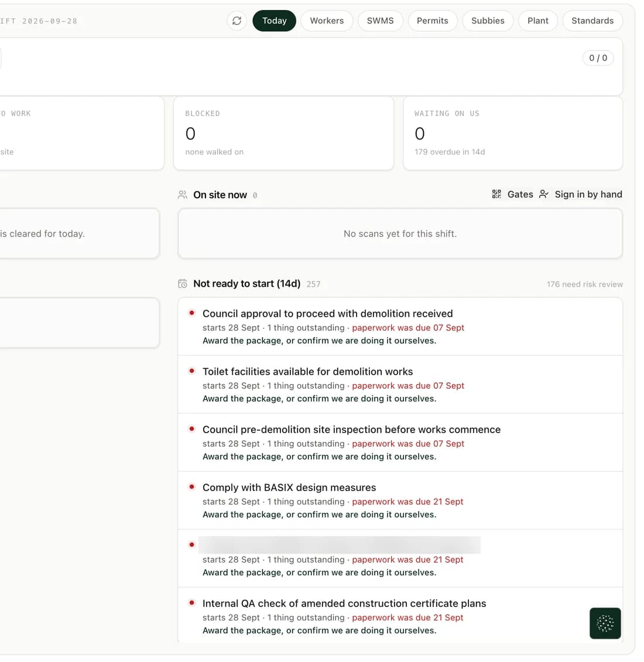Click red dot beside Comply with BASIX item
The height and width of the screenshot is (662, 644).
[x=191, y=487]
